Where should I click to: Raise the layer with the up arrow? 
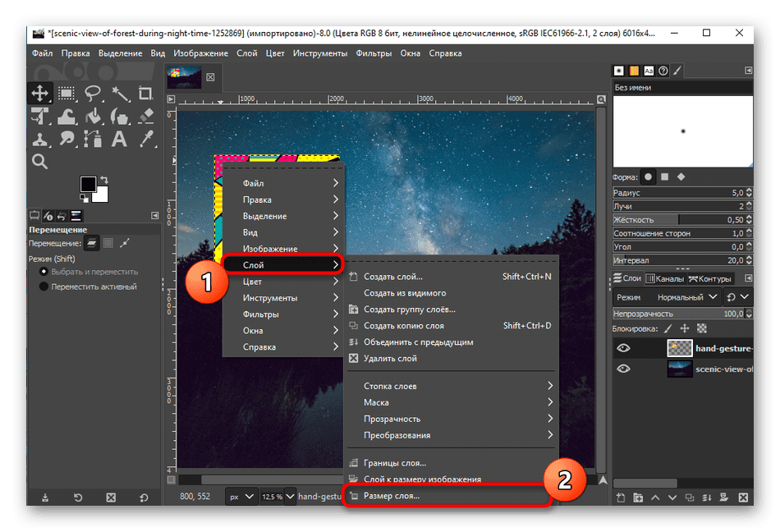click(655, 498)
